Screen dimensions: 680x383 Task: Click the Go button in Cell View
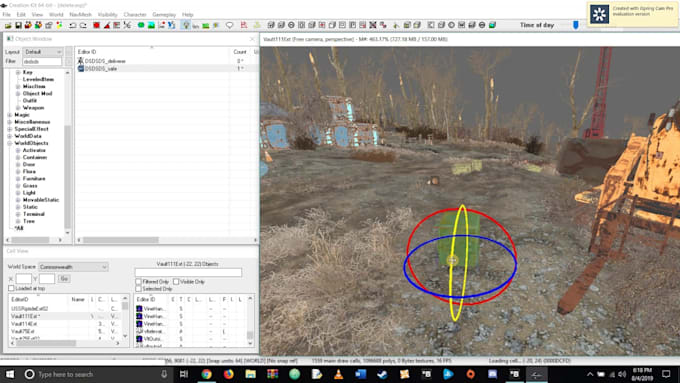click(64, 278)
